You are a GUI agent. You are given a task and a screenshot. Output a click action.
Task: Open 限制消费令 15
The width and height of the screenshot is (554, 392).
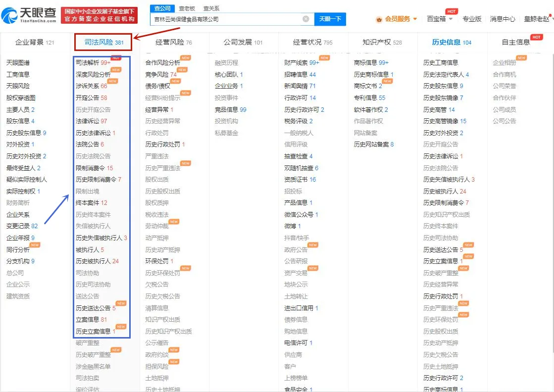(95, 168)
